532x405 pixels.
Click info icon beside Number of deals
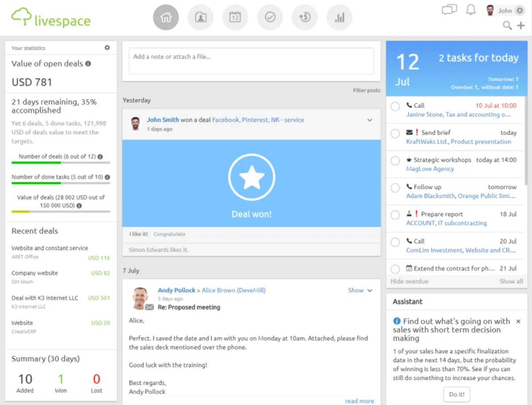tap(100, 157)
